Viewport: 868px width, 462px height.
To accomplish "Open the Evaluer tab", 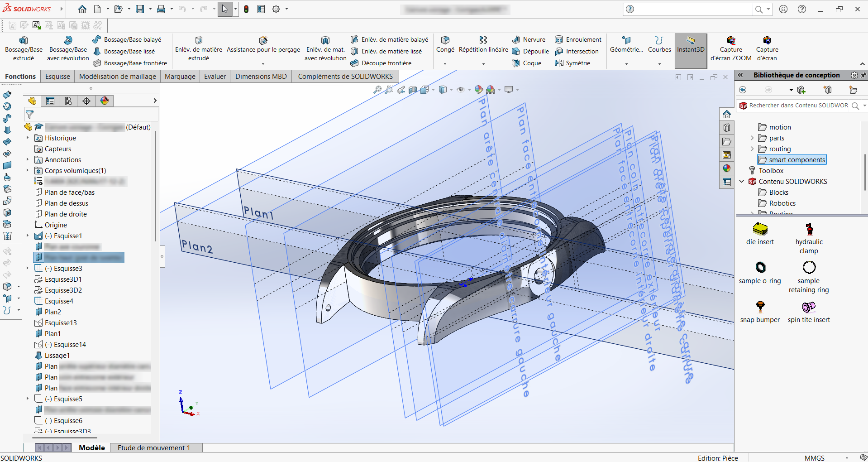I will 215,77.
